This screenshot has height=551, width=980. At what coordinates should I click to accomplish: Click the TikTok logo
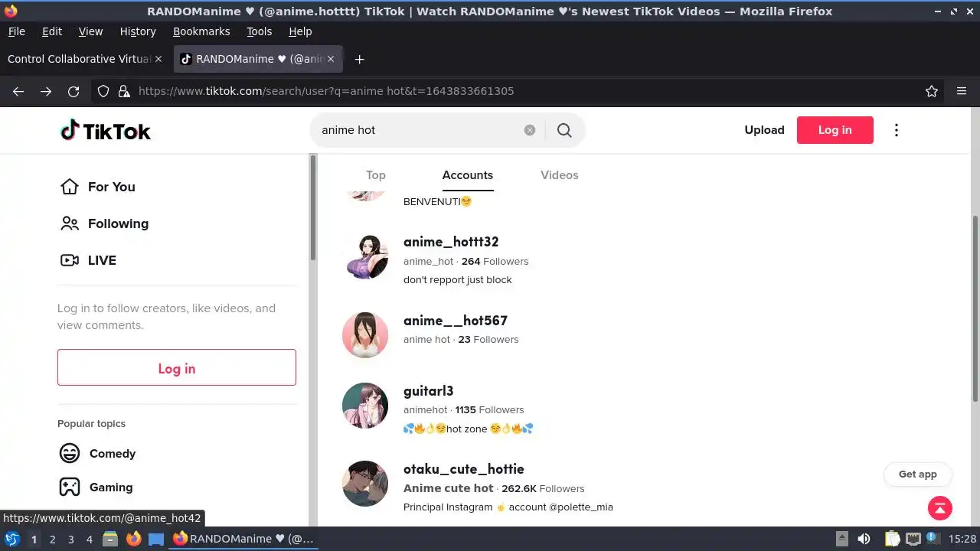(106, 131)
